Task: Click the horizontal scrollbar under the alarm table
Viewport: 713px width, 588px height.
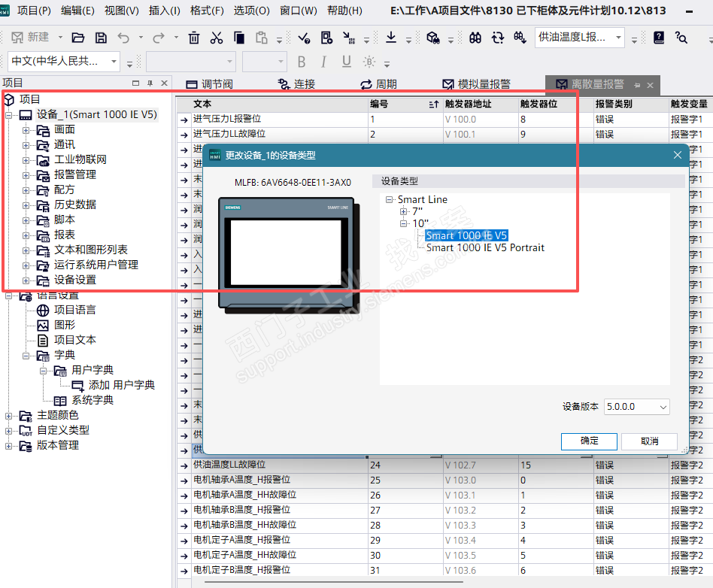Action: coord(334,582)
